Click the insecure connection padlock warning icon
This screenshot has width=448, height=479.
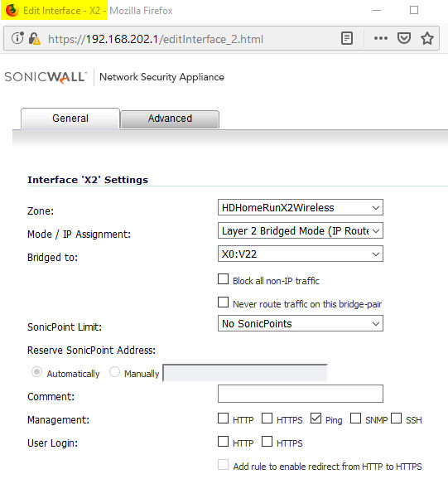(34, 39)
